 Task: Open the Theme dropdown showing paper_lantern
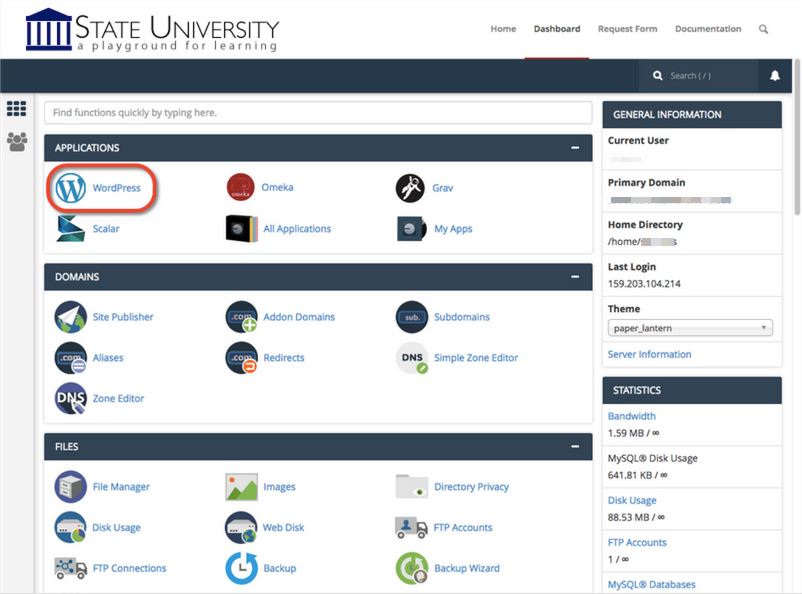[690, 328]
